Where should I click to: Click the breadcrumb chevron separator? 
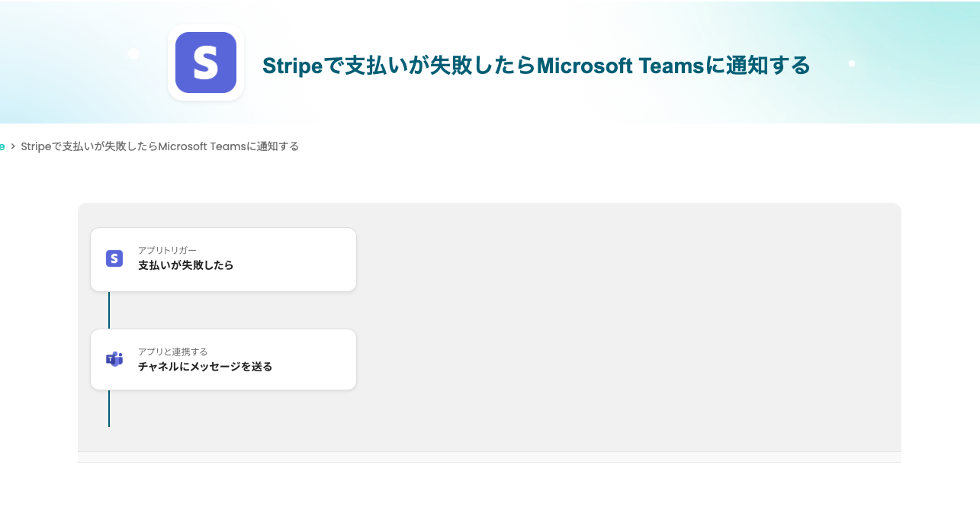[x=13, y=146]
